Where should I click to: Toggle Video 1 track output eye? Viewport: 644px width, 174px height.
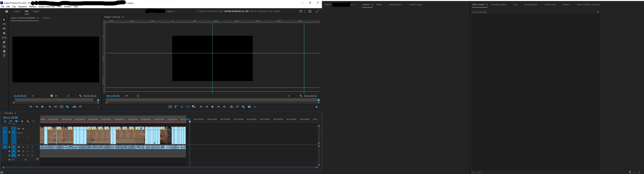tap(23, 129)
